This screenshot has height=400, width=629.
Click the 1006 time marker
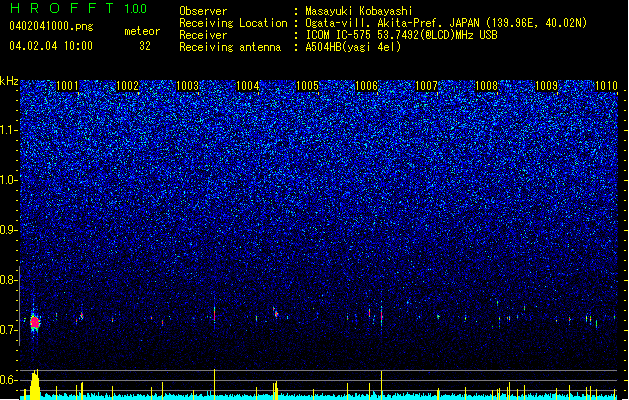[367, 86]
